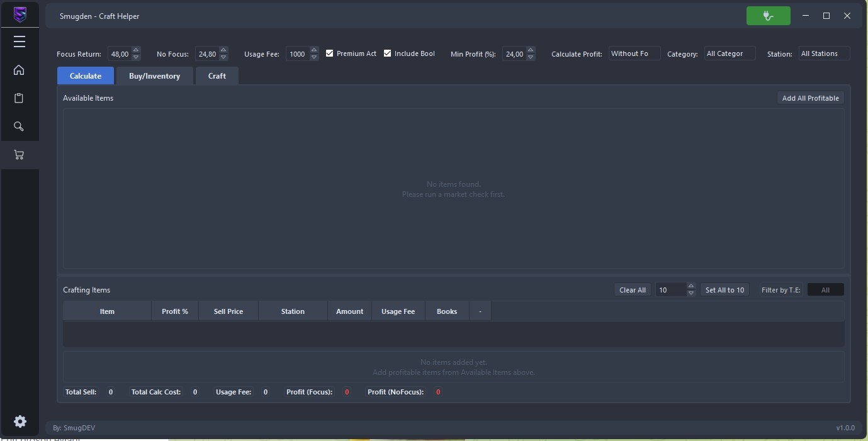Open the hamburger menu in sidebar
Image resolution: width=868 pixels, height=441 pixels.
20,42
